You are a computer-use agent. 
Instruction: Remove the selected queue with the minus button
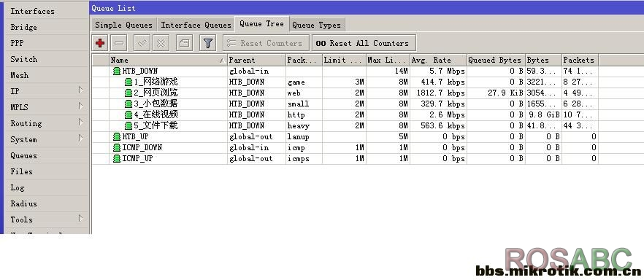pyautogui.click(x=119, y=43)
